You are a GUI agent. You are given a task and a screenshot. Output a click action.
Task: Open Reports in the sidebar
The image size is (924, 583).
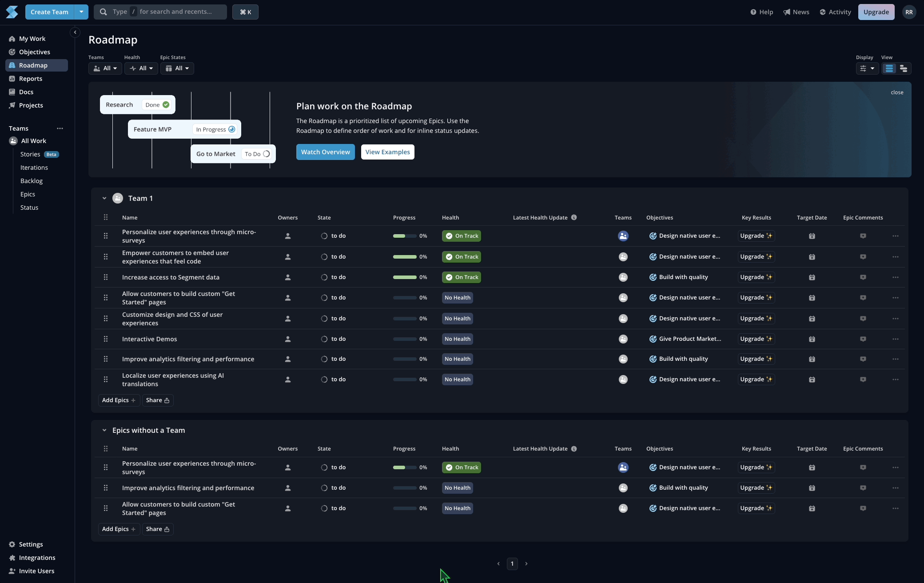point(31,79)
